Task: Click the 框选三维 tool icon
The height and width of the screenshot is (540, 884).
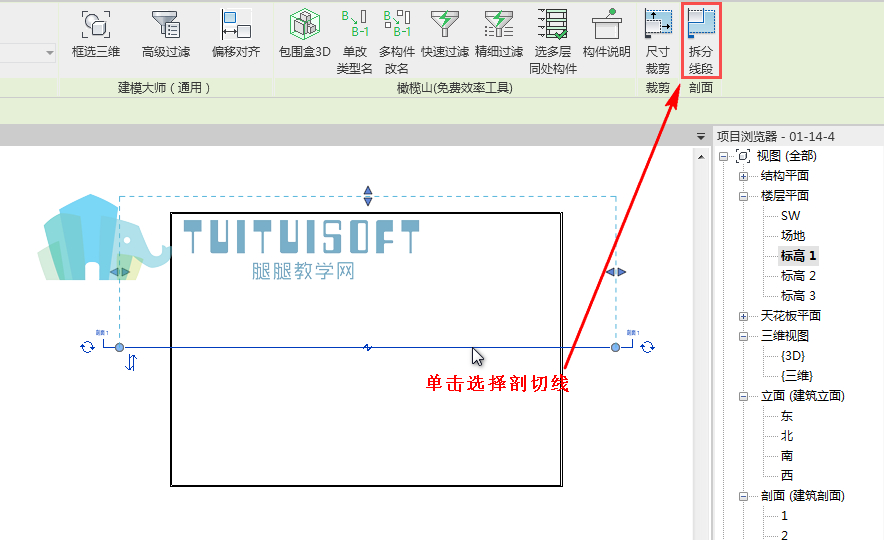Action: click(x=96, y=25)
